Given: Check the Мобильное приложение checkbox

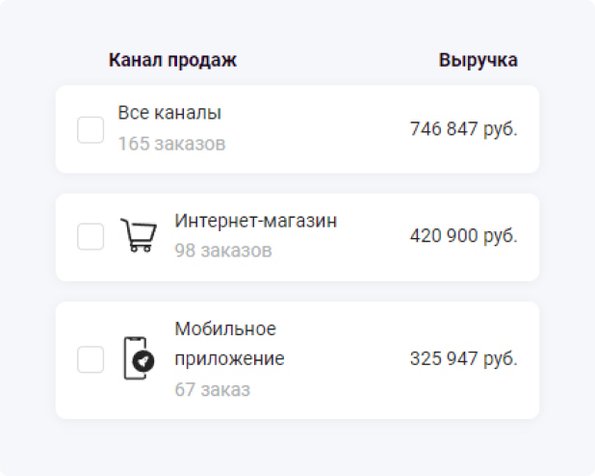Looking at the screenshot, I should (x=90, y=359).
